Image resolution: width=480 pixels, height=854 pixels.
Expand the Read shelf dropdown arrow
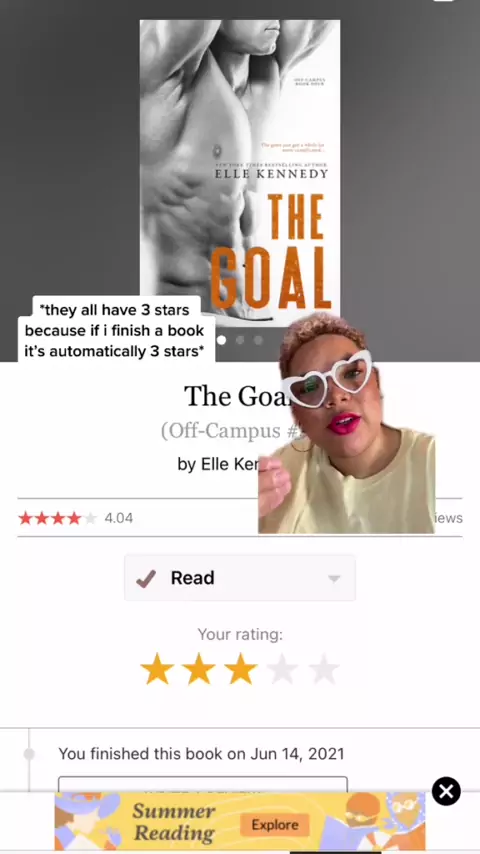point(334,578)
